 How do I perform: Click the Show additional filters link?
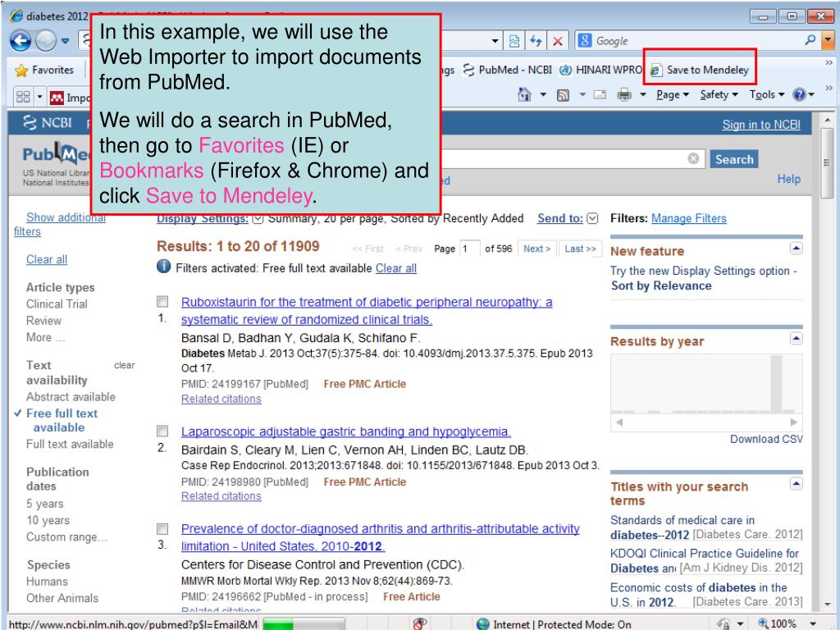(x=59, y=225)
